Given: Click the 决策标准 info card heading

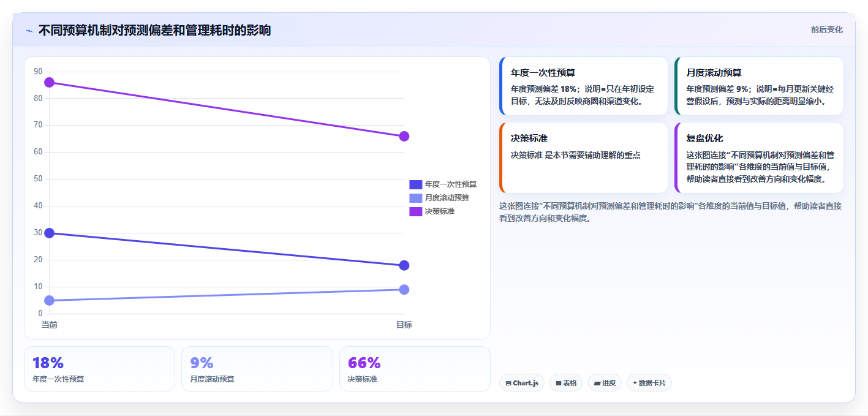Looking at the screenshot, I should coord(529,138).
